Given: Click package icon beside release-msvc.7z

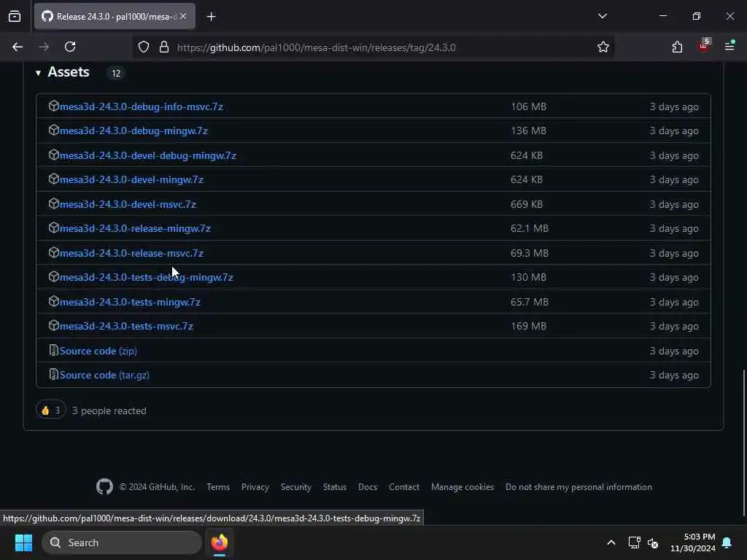Looking at the screenshot, I should coord(54,252).
